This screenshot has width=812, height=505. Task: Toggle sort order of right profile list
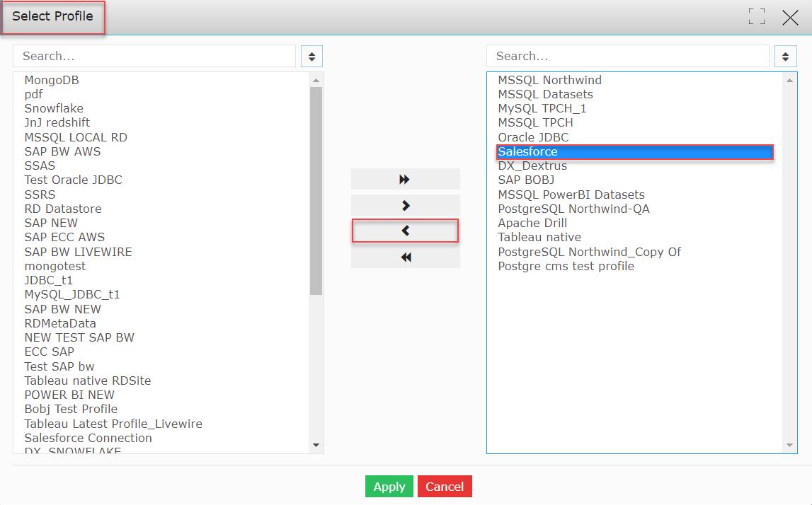pos(785,57)
